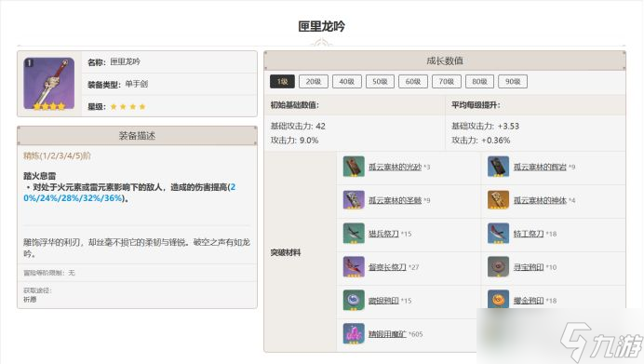Click the 孤云寒林的辉岩 material icon
Image resolution: width=644 pixels, height=364 pixels.
coord(498,167)
